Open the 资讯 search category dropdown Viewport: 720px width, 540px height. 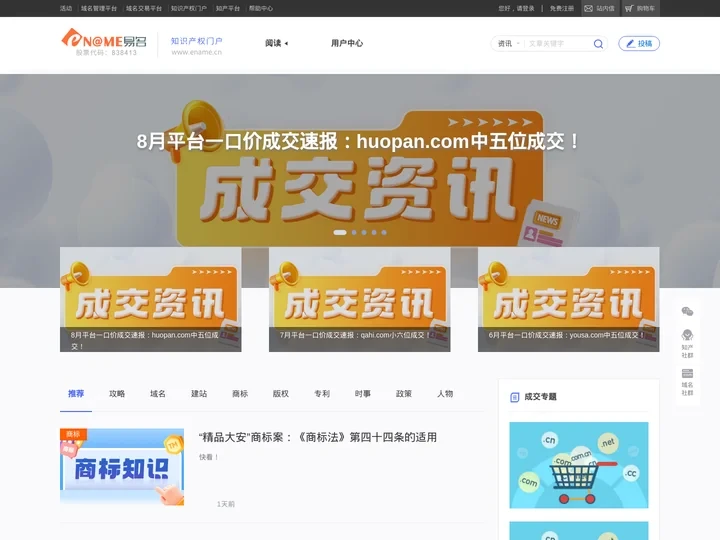(509, 44)
